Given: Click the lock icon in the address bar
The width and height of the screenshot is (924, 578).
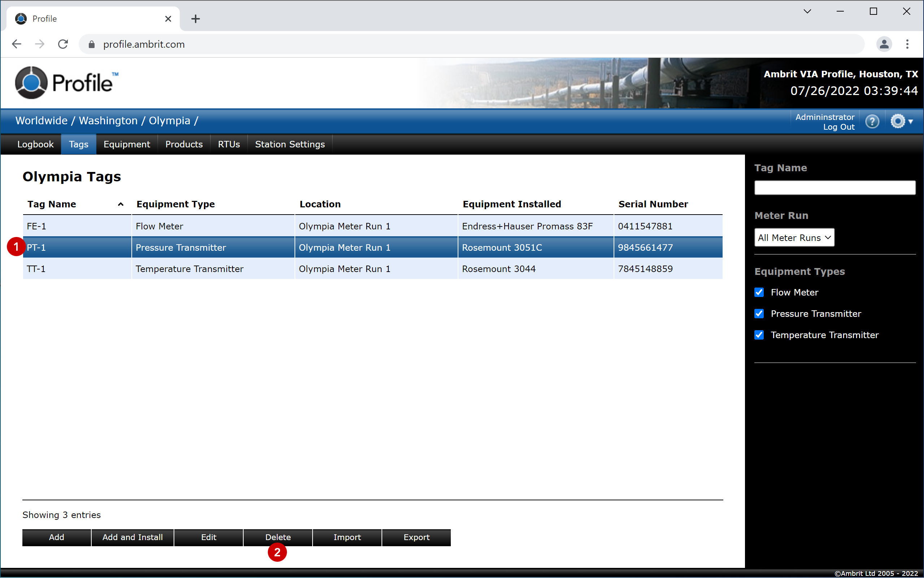Looking at the screenshot, I should pyautogui.click(x=92, y=44).
